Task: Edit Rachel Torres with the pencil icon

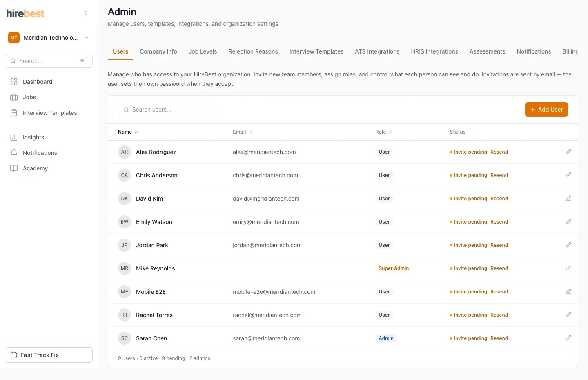Action: pyautogui.click(x=568, y=315)
